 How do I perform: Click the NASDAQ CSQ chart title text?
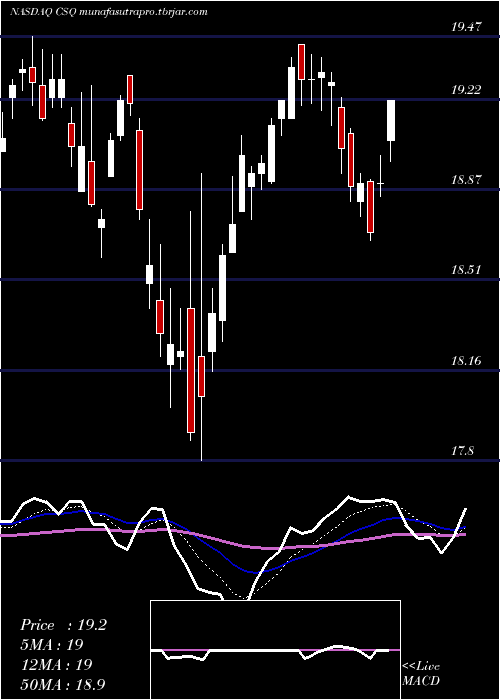pyautogui.click(x=108, y=12)
